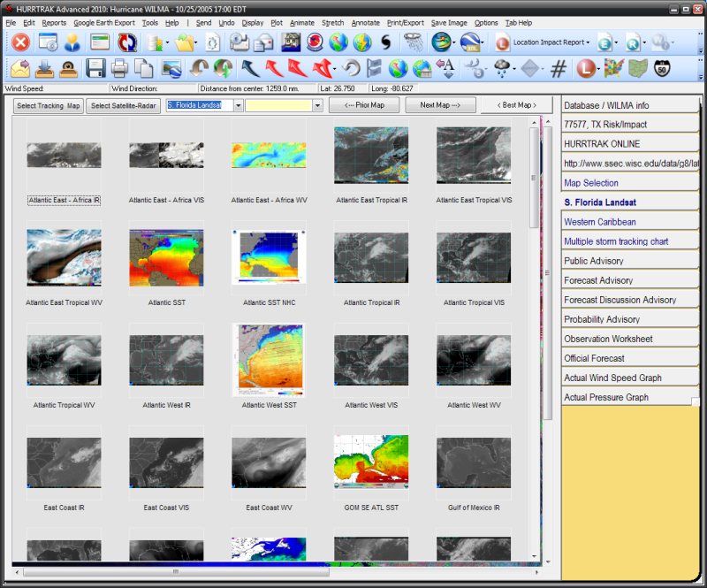Click the green Ohio state outline icon
The height and width of the screenshot is (588, 707).
pyautogui.click(x=637, y=69)
